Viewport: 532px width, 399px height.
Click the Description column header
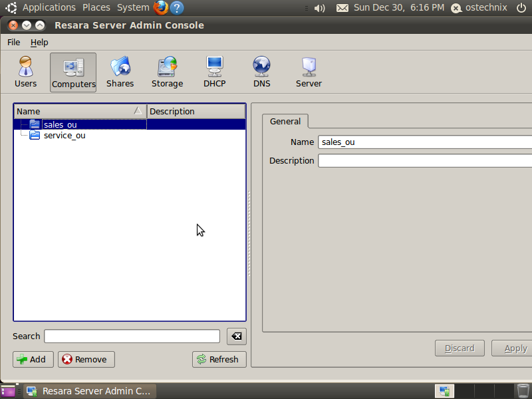point(196,111)
